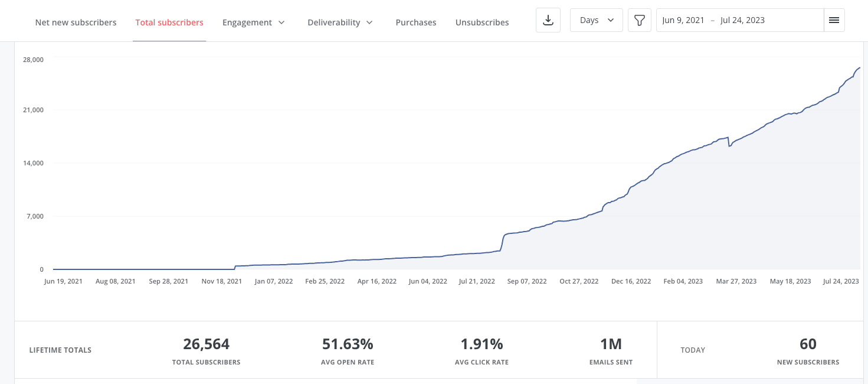The image size is (868, 384).
Task: Click the 51.63% average open rate value
Action: coord(348,344)
